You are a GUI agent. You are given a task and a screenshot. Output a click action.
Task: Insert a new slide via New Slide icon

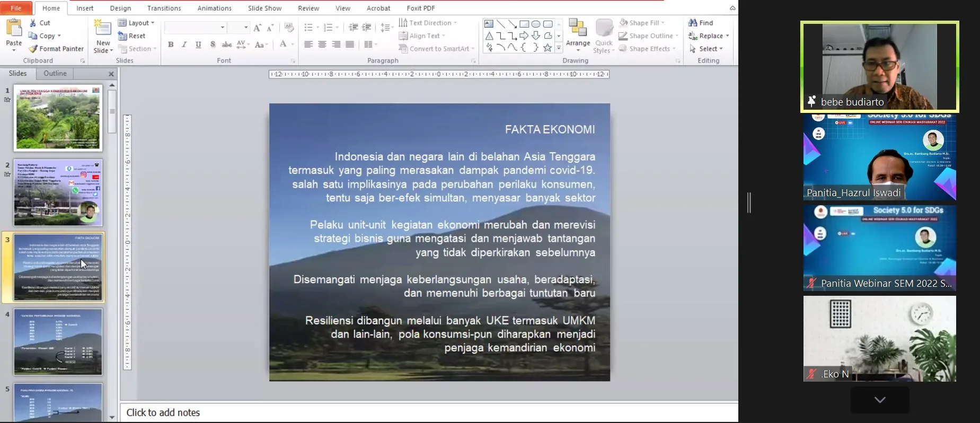[102, 29]
